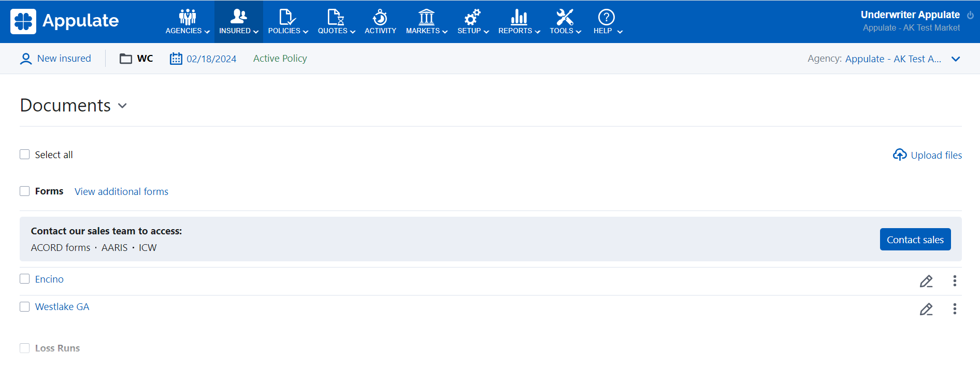Screen dimensions: 980x365
Task: Click the WC folder icon
Action: (126, 59)
